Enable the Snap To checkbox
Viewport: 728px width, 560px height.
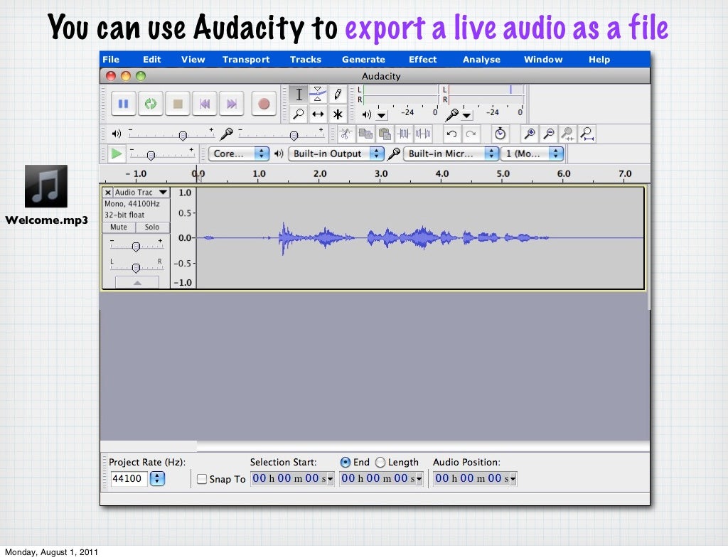click(x=202, y=479)
